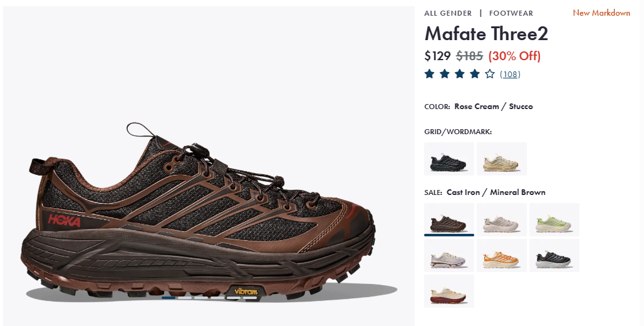The height and width of the screenshot is (326, 644).
Task: Click the third rating star
Action: pyautogui.click(x=460, y=74)
